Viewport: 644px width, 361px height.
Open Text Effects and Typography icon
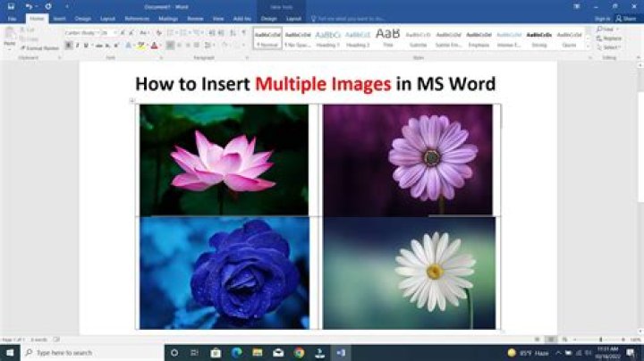[x=129, y=45]
